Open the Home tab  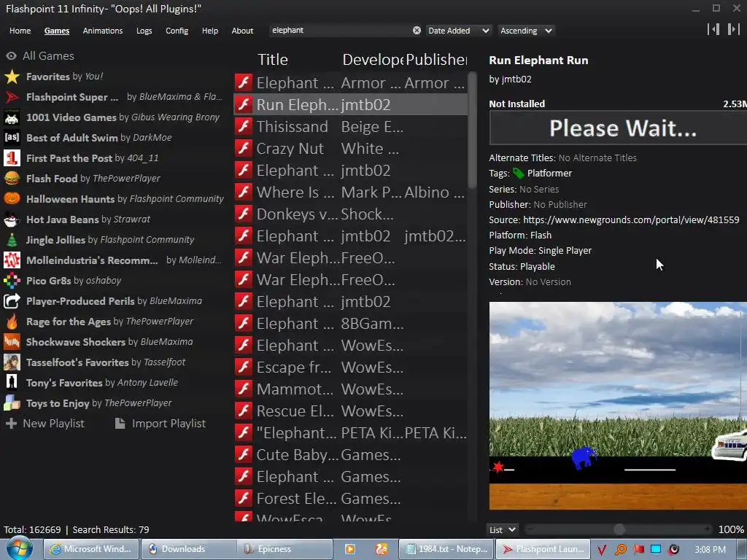20,31
